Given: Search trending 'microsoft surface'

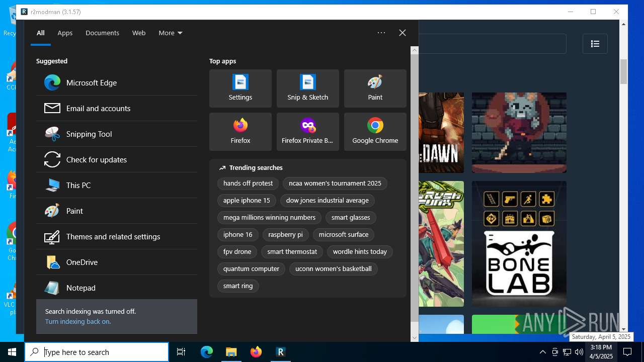Looking at the screenshot, I should pos(344,234).
